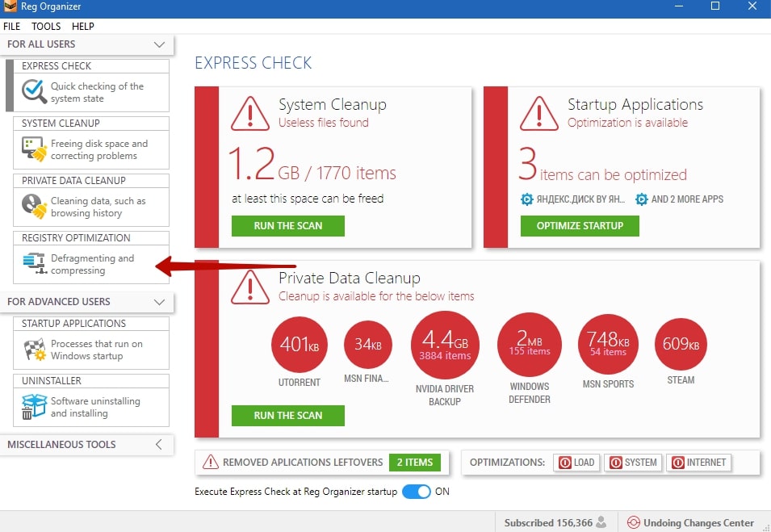Click the gear icon beside ЯНДЕКС.ДИСК
The height and width of the screenshot is (532, 771).
coord(526,199)
